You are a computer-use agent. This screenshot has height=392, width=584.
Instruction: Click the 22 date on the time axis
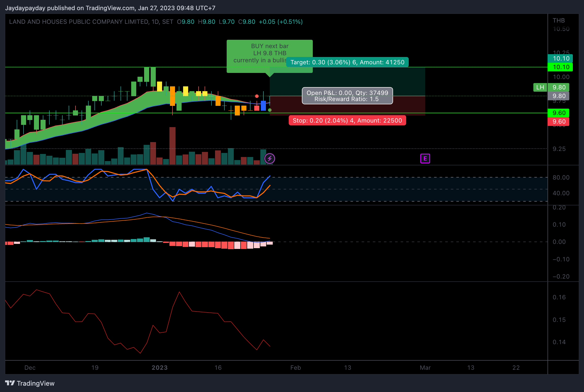(516, 368)
